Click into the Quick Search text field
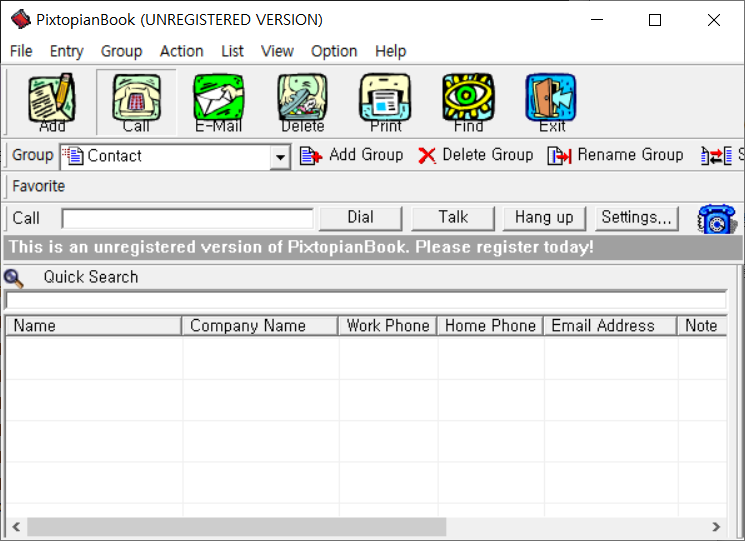Screen dimensions: 745x541 click(366, 300)
